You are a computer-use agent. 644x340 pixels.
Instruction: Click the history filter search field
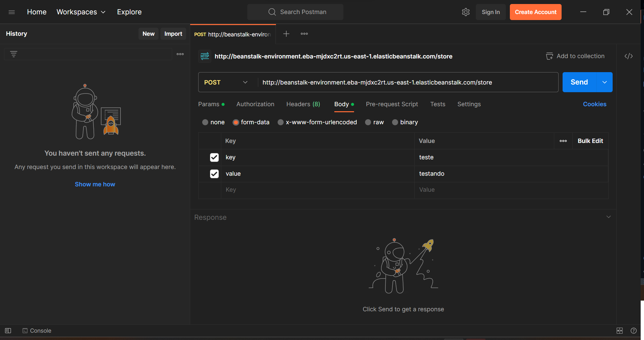coord(88,54)
